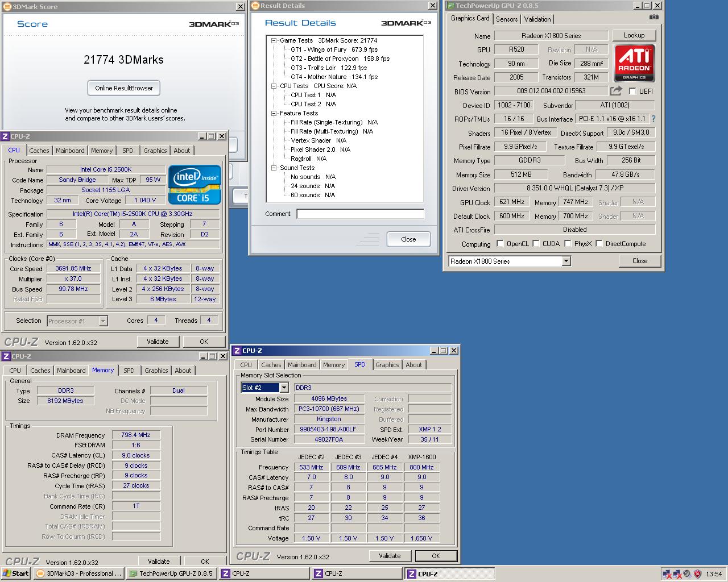Open the Slot #2 memory slot dropdown
This screenshot has height=582, width=728.
pos(284,388)
